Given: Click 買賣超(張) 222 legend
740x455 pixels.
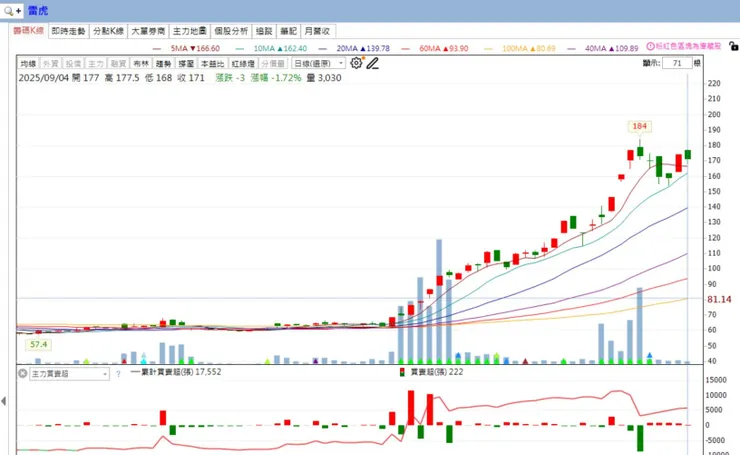Looking at the screenshot, I should coord(431,372).
